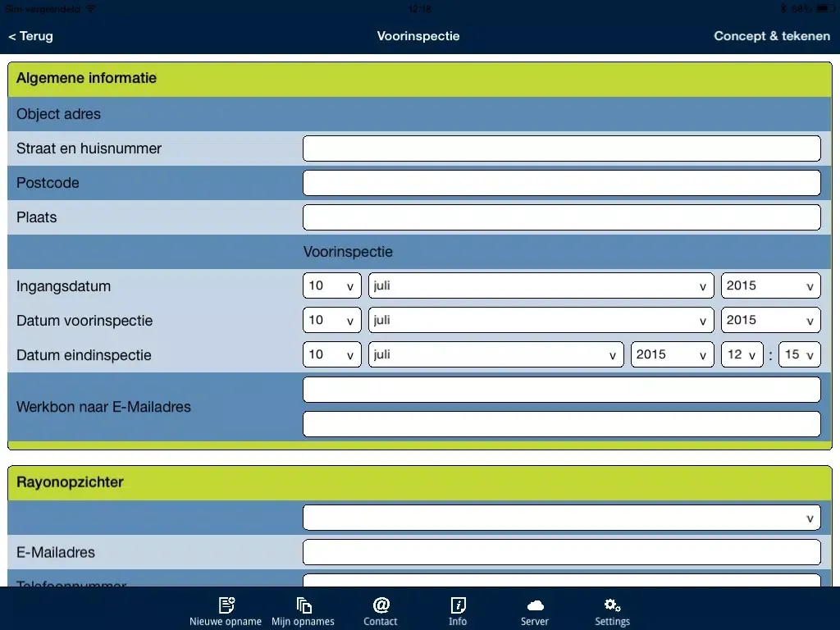Open Datum eindinspectie year dropdown

(672, 354)
